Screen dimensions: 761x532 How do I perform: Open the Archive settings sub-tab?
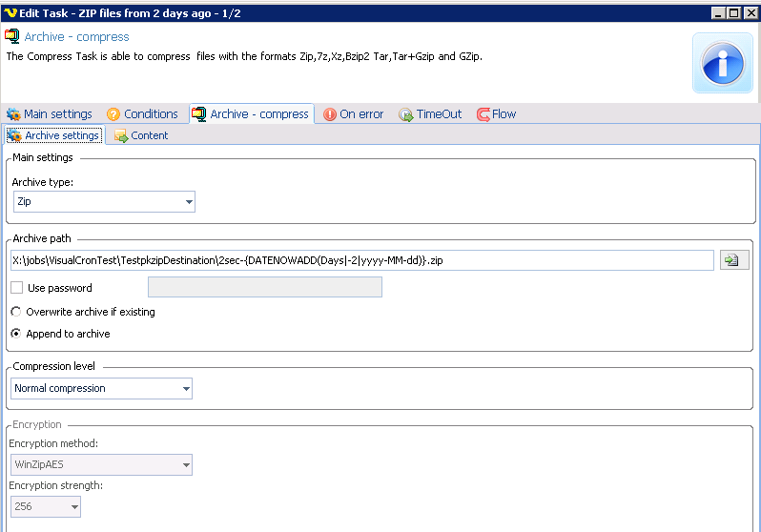coord(53,136)
